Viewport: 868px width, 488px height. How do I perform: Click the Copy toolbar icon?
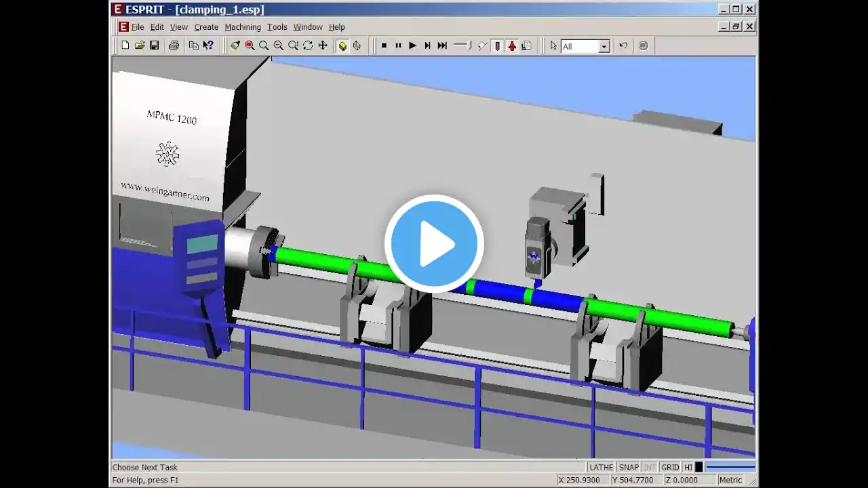tap(194, 45)
